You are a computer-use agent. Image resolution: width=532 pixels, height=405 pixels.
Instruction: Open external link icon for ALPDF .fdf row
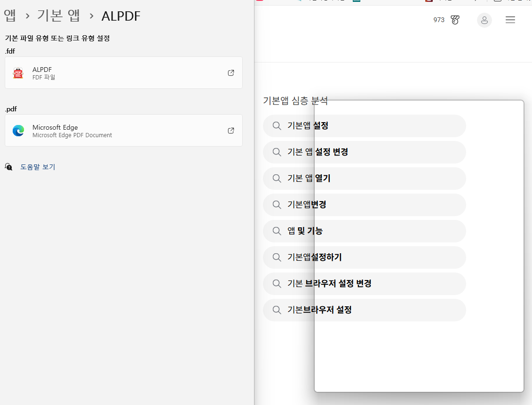tap(230, 73)
